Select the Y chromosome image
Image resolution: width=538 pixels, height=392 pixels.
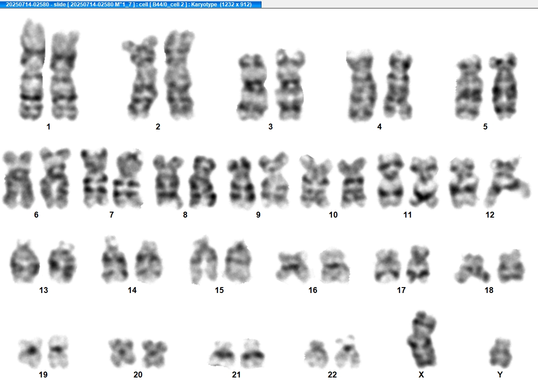500,352
